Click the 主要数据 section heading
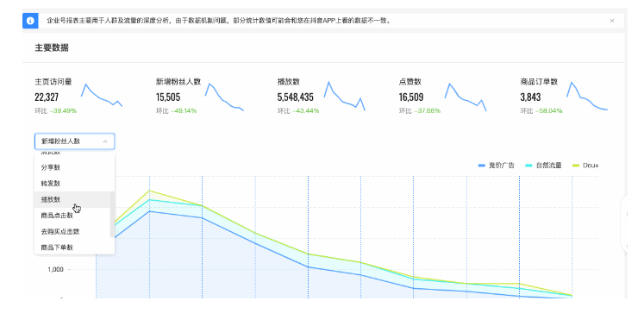 52,47
